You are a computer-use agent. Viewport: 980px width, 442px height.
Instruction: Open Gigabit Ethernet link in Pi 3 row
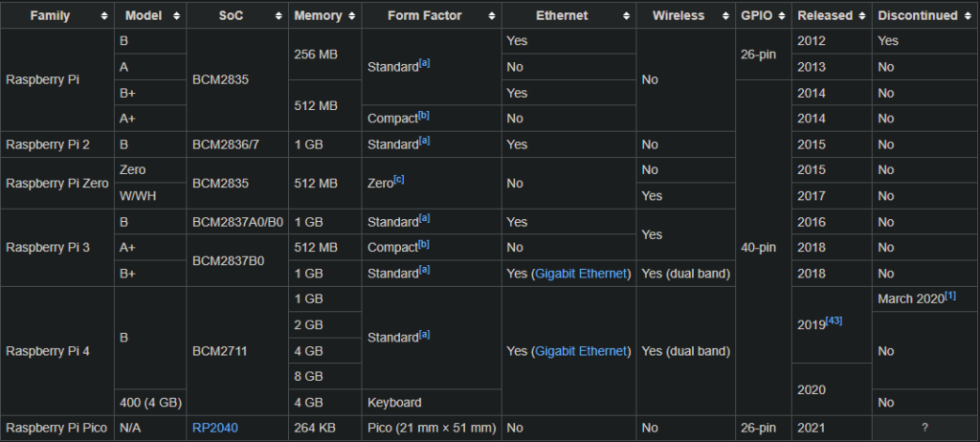click(581, 274)
